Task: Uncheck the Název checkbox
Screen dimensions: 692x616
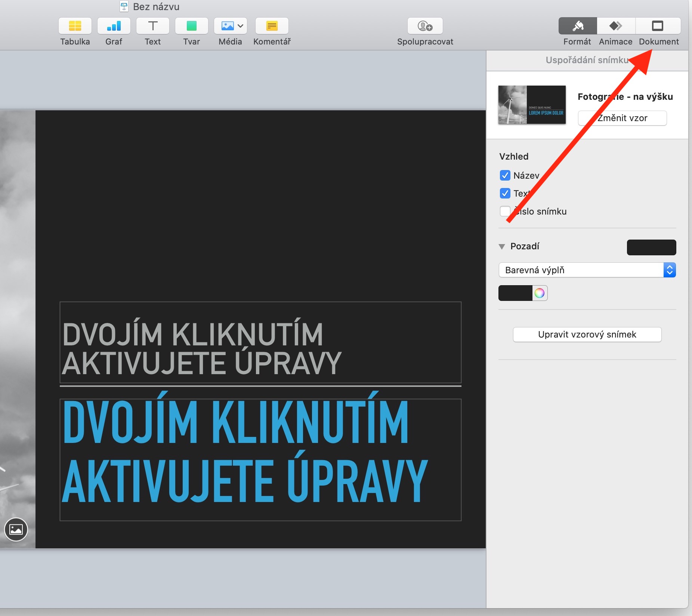Action: click(505, 175)
